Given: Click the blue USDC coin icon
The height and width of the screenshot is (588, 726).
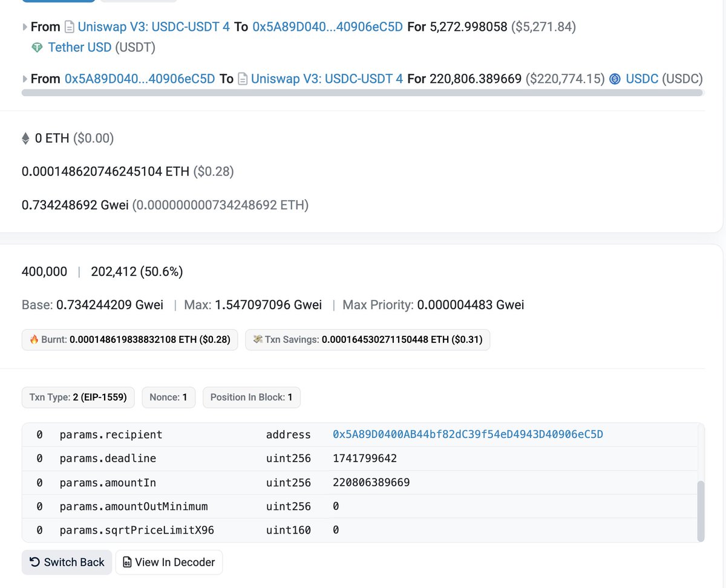Looking at the screenshot, I should point(615,79).
